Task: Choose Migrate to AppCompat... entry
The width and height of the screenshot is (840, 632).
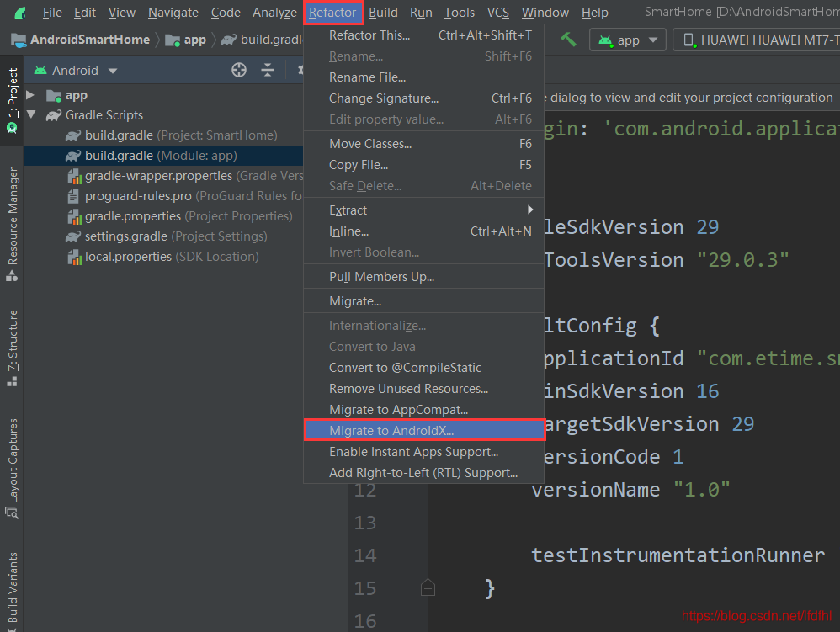Action: pos(423,410)
